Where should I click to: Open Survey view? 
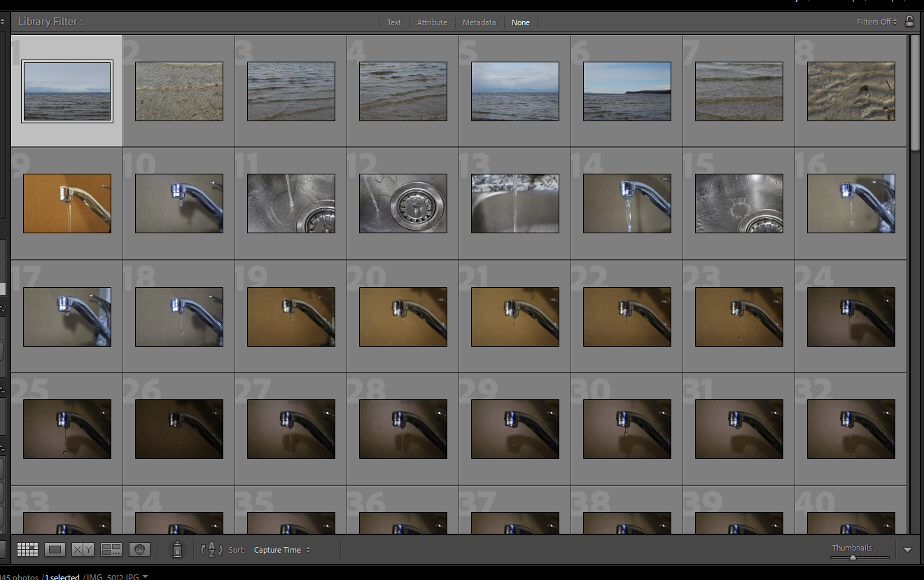pos(111,550)
